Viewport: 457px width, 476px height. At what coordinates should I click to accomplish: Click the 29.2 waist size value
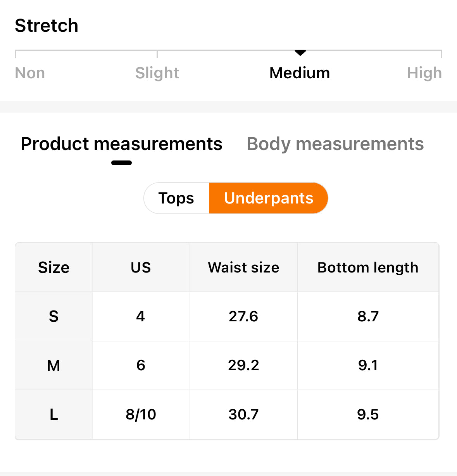click(x=243, y=365)
